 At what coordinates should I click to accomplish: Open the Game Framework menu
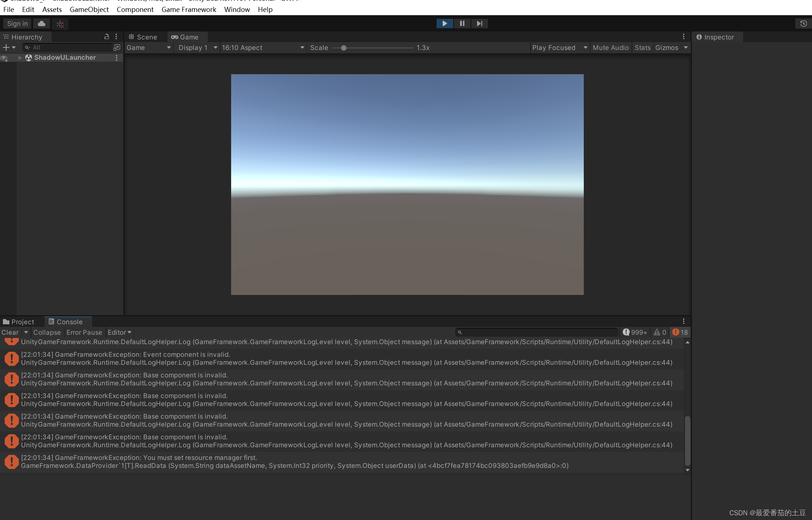[x=189, y=9]
